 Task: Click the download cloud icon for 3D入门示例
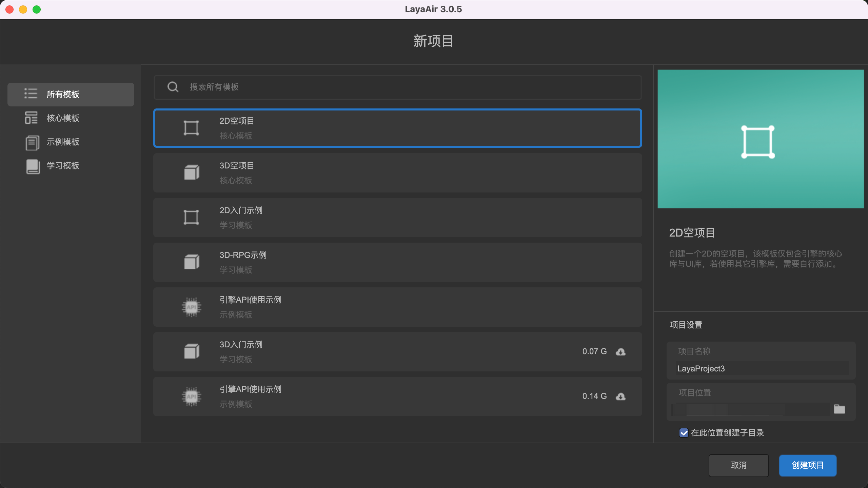click(x=620, y=352)
